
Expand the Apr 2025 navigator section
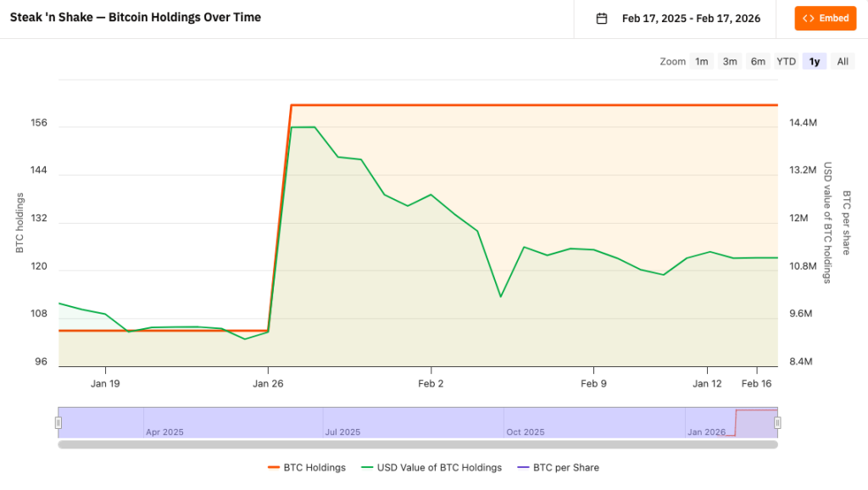tap(165, 432)
